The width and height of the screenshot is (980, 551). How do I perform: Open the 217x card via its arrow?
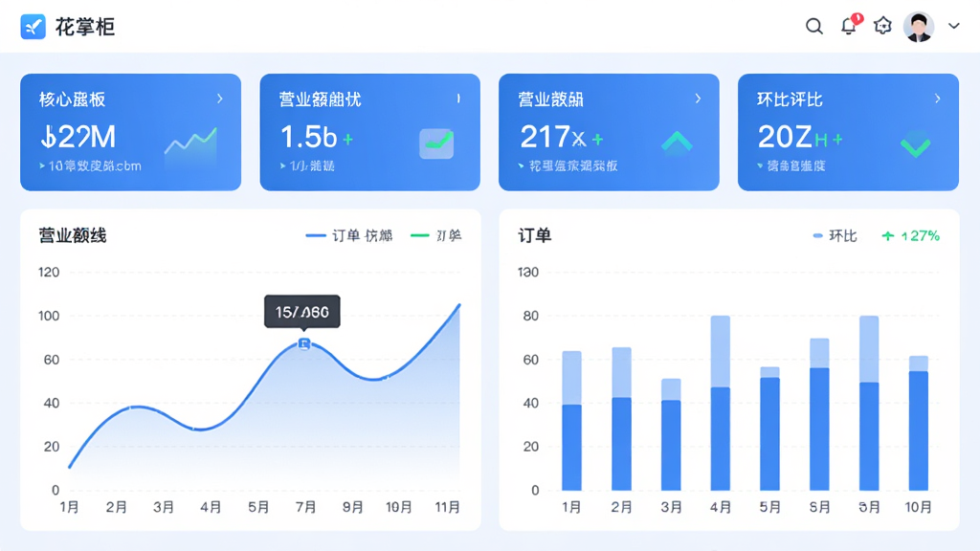tap(698, 99)
